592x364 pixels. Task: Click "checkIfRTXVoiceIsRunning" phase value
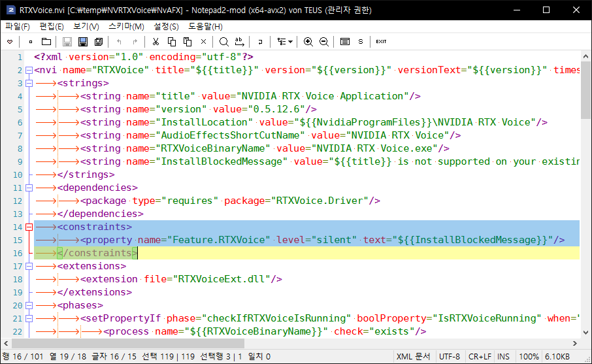pos(276,319)
